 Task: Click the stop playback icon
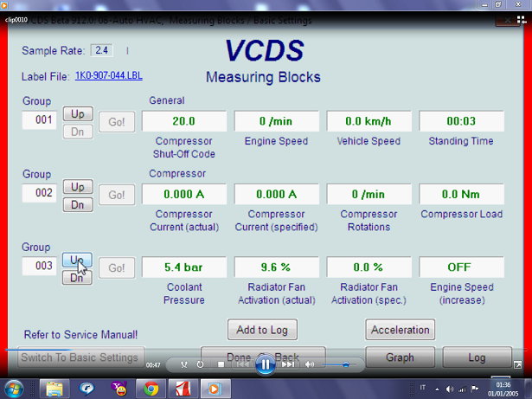click(221, 365)
